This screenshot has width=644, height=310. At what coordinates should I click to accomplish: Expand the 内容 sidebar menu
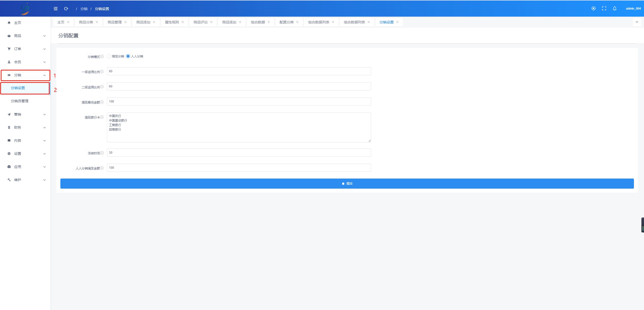pos(25,141)
